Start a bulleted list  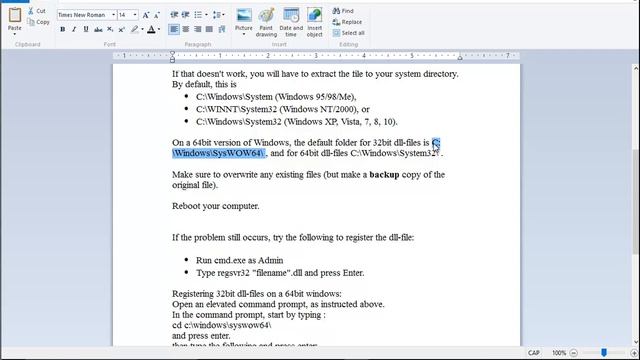click(x=198, y=15)
